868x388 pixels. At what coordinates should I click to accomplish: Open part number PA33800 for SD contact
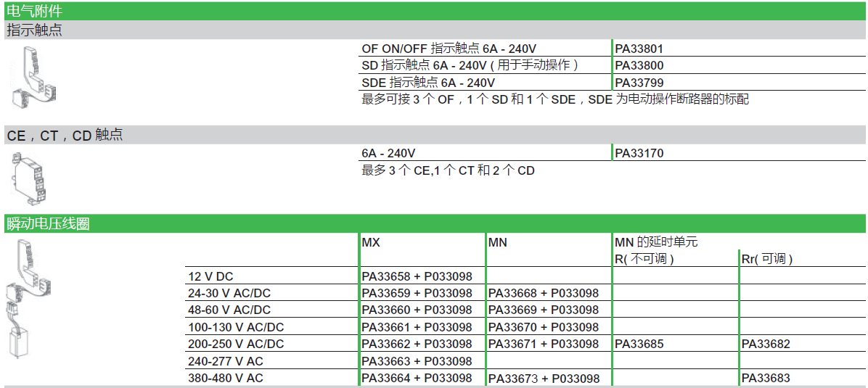[639, 66]
